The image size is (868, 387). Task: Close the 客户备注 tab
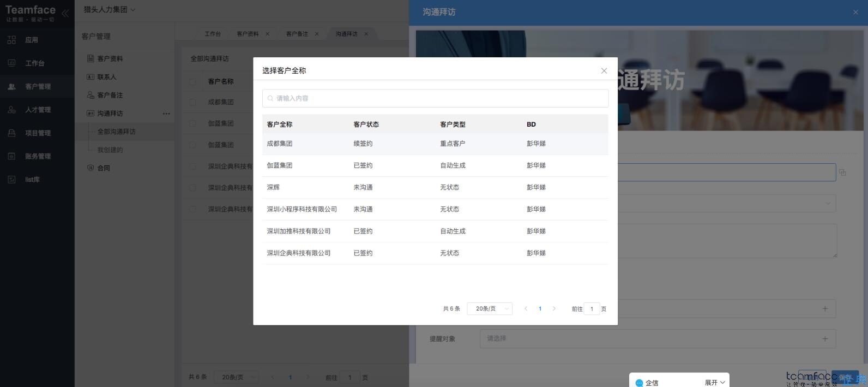(x=317, y=34)
